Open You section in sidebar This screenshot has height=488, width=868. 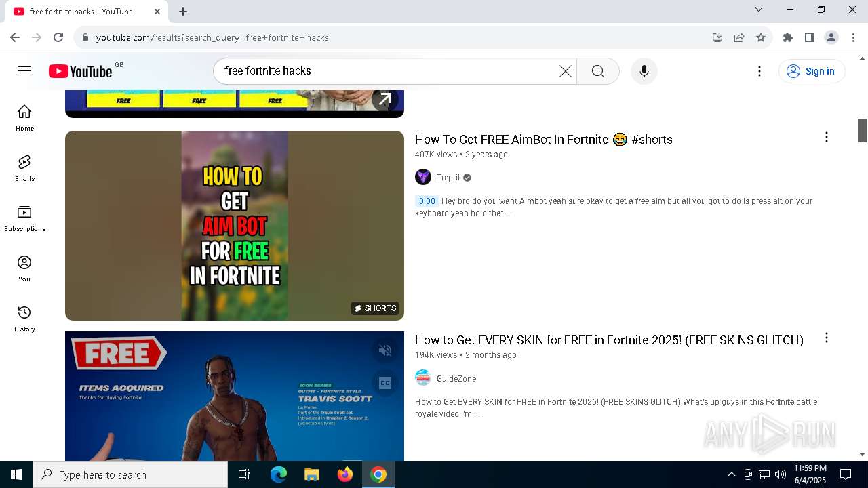24,268
